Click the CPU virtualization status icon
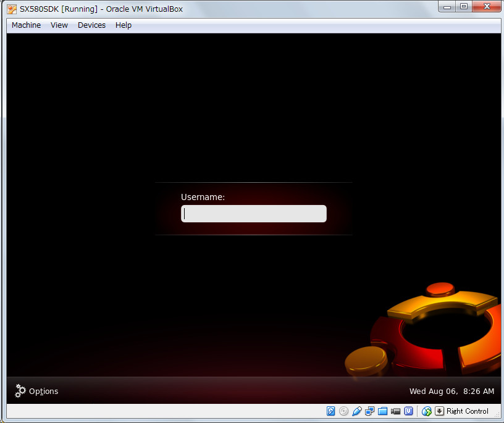The width and height of the screenshot is (504, 423). click(408, 411)
